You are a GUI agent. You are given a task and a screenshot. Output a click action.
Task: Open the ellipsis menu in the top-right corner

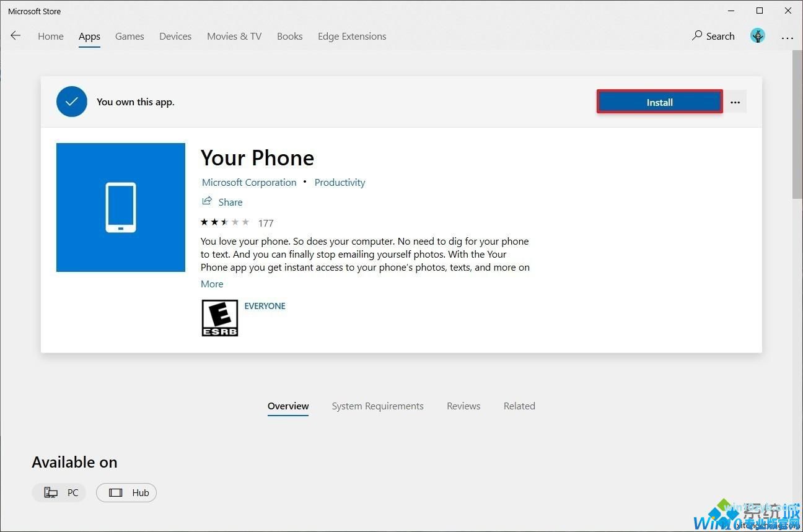point(787,38)
